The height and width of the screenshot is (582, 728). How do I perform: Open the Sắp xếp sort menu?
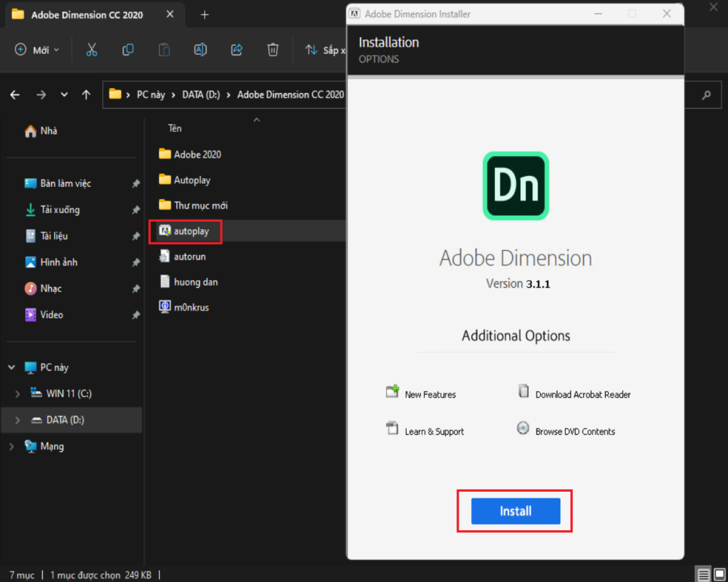324,50
